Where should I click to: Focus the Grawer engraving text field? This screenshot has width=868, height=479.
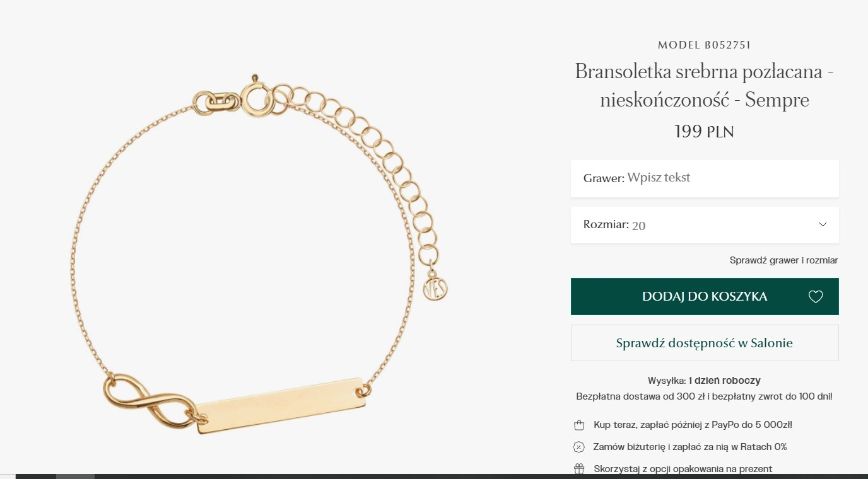coord(705,178)
